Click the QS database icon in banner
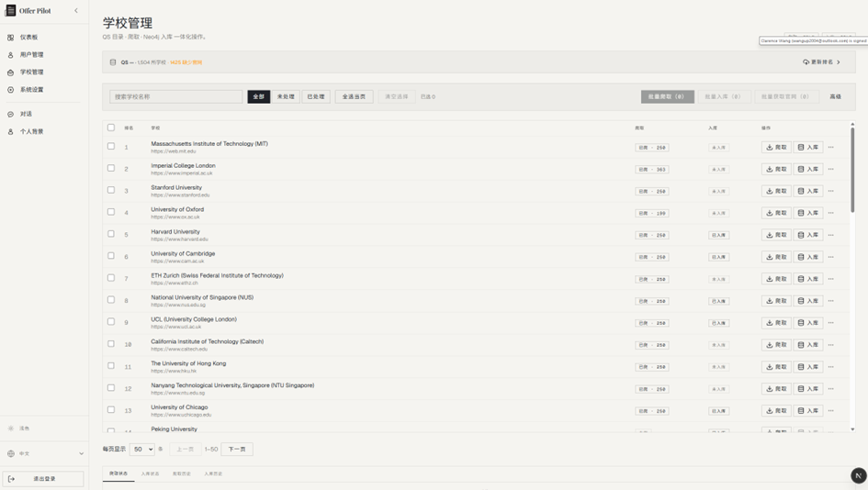 click(x=113, y=62)
